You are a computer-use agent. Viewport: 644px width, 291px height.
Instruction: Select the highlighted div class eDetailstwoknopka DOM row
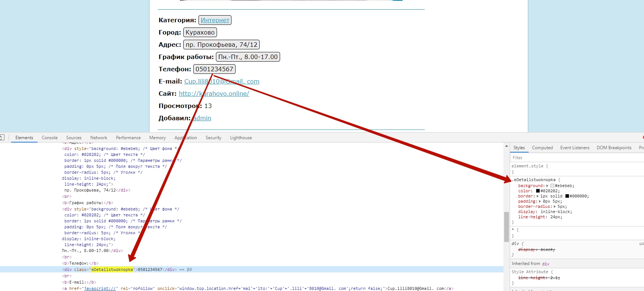252,269
